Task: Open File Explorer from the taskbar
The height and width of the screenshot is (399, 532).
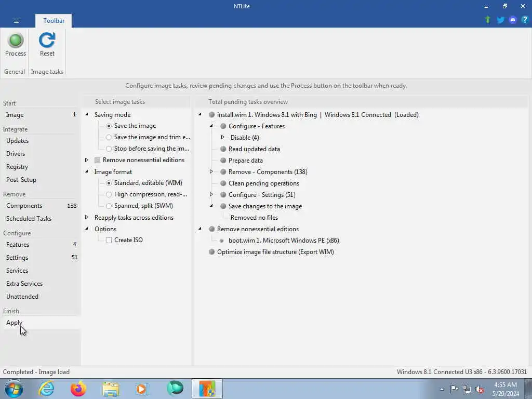Action: tap(111, 389)
